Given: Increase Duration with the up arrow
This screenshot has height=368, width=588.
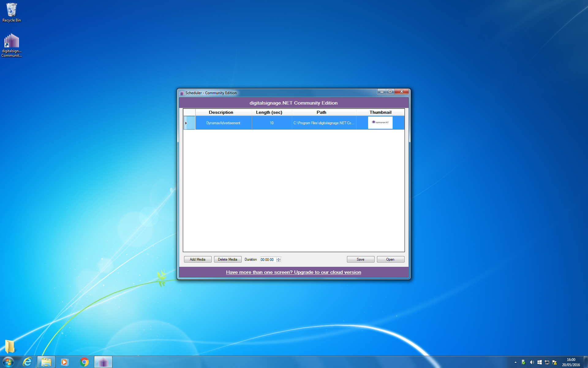Looking at the screenshot, I should (x=278, y=259).
